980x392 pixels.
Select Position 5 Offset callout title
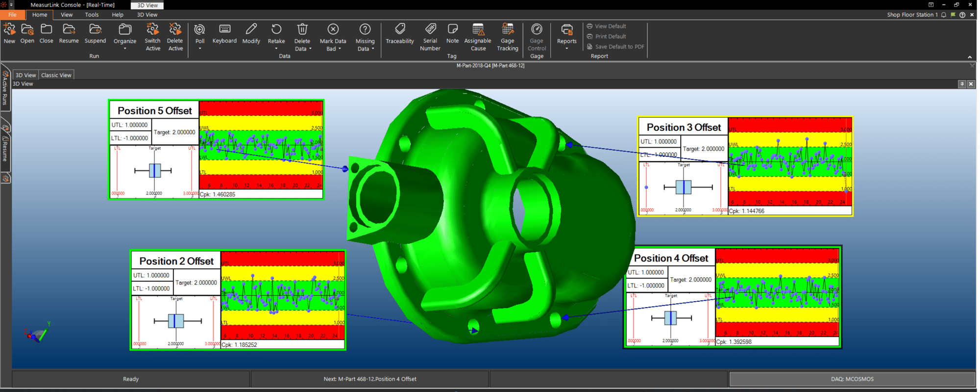click(x=154, y=111)
